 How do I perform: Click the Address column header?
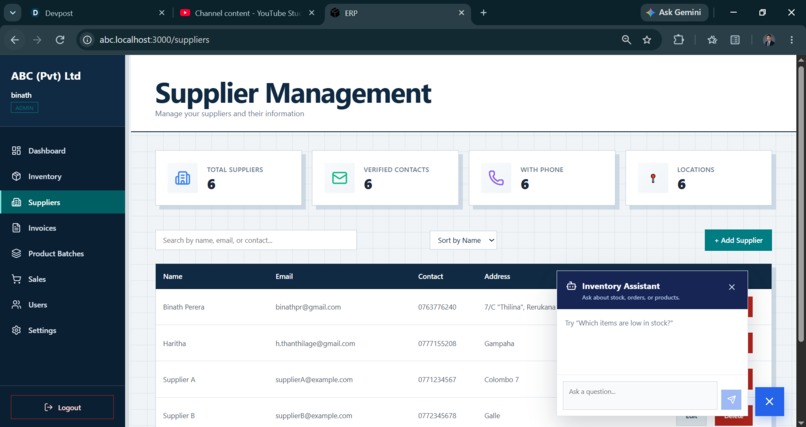(x=497, y=276)
